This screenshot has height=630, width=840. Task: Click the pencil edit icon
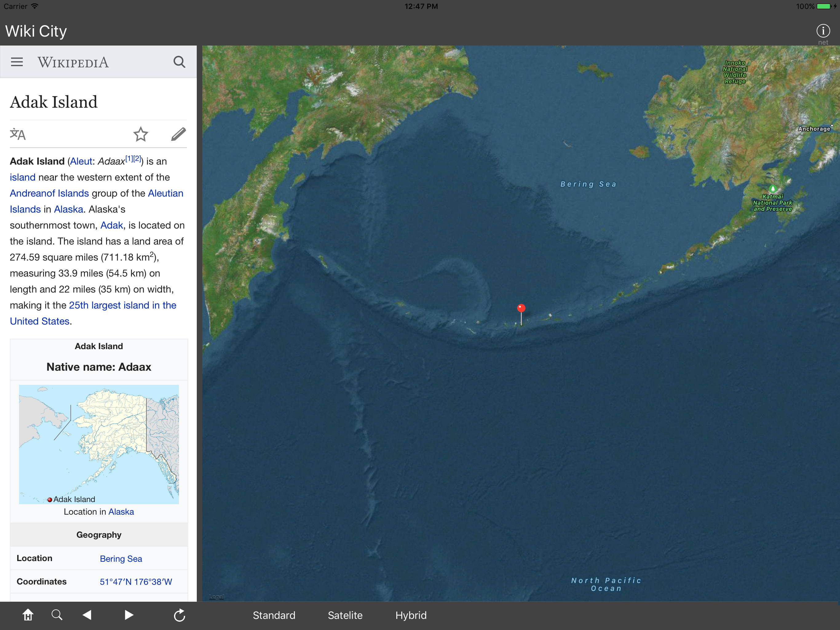(x=178, y=134)
